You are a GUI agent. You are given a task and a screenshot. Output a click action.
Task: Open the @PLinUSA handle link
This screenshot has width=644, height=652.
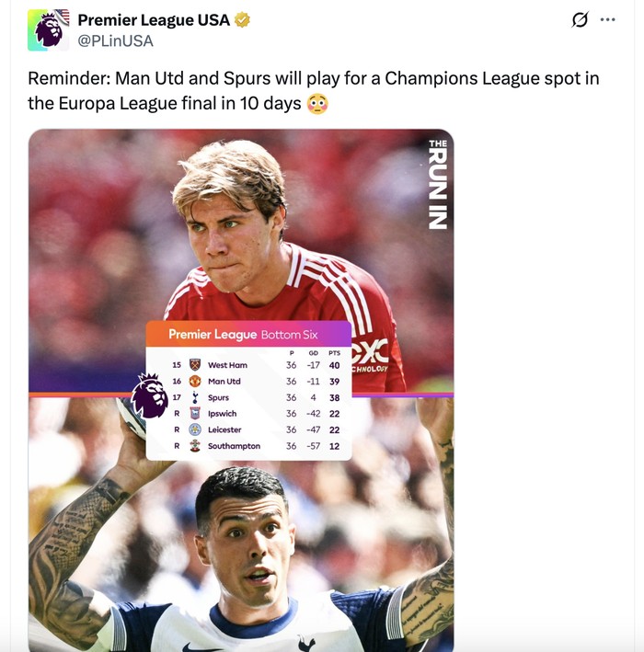[116, 40]
